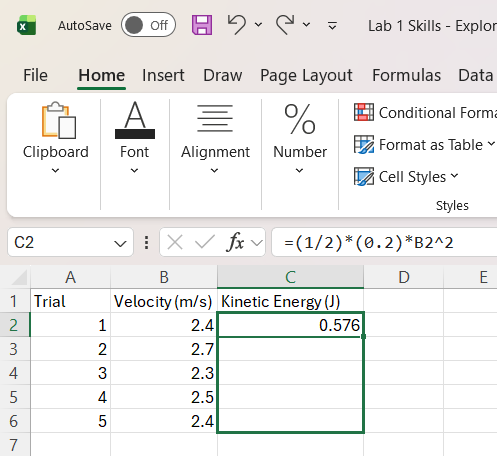497x456 pixels.
Task: Select cell A6 with trial 5
Action: pos(70,421)
